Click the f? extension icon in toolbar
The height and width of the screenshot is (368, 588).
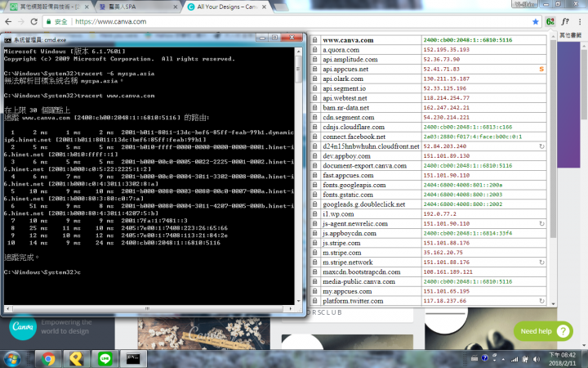click(x=565, y=22)
